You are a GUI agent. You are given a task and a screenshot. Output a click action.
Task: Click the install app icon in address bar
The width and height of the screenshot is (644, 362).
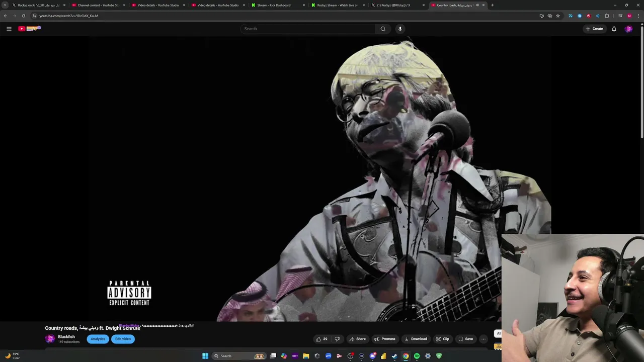tap(541, 16)
